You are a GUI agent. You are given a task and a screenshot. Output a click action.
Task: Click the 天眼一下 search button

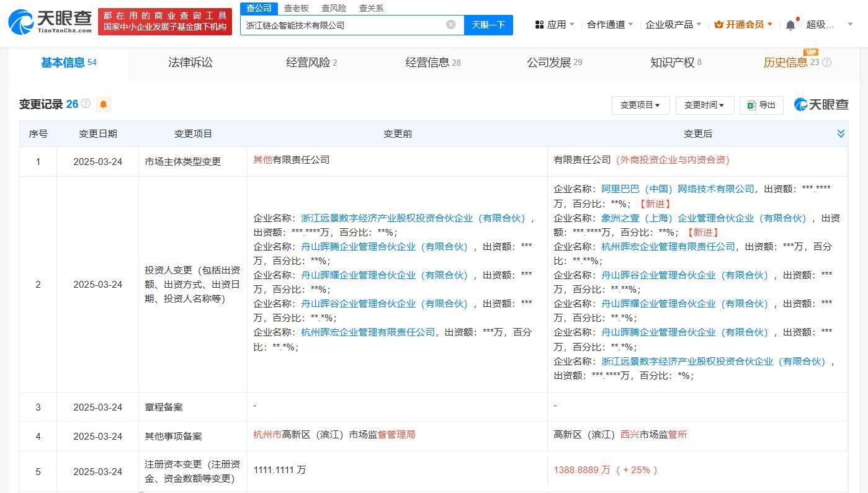tap(488, 25)
